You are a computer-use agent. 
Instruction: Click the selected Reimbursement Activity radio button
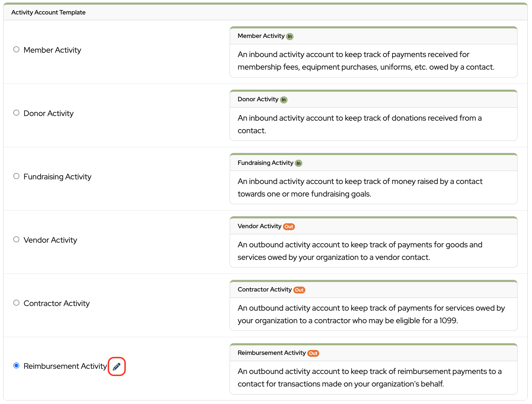(16, 366)
